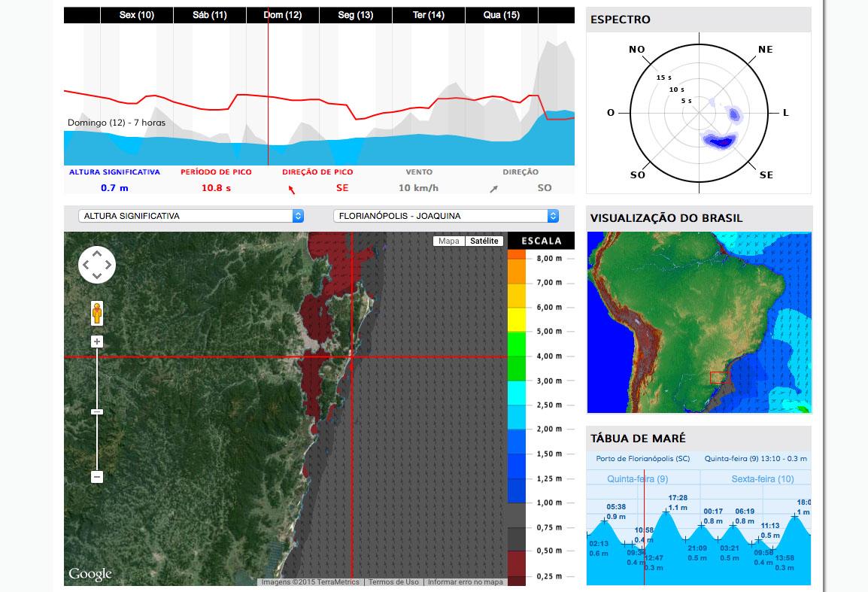Screen dimensions: 868x592
Task: Select the Seg (13) day header
Action: 356,15
